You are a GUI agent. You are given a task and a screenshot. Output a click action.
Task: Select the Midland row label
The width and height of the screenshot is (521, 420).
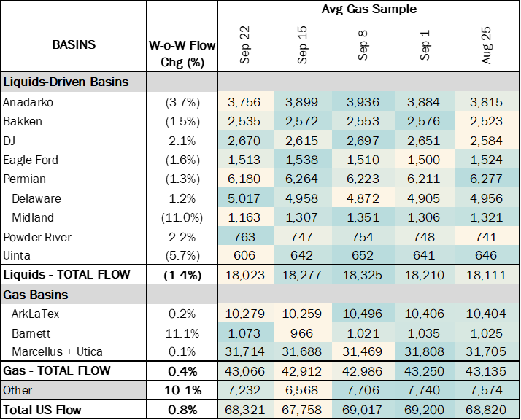tap(33, 217)
